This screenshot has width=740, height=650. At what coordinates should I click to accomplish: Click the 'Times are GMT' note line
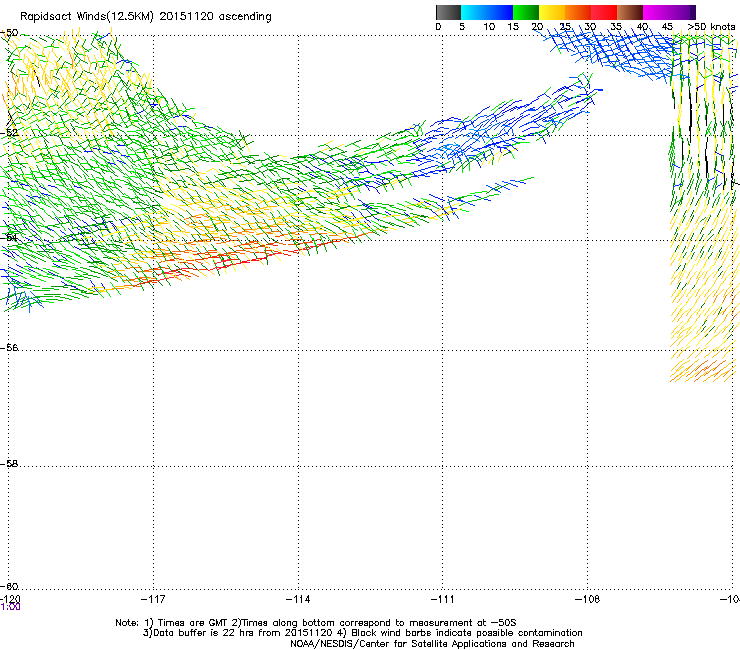316,623
